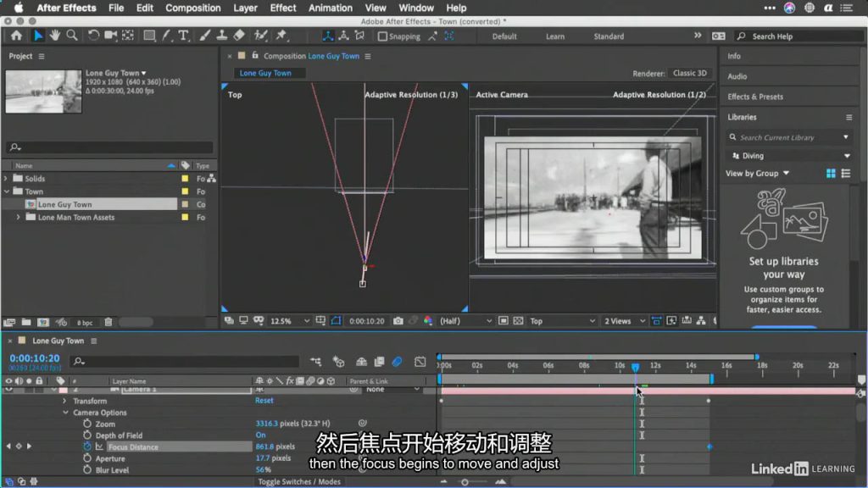Select the Pan Behind anchor point tool
The image size is (868, 488).
(128, 36)
